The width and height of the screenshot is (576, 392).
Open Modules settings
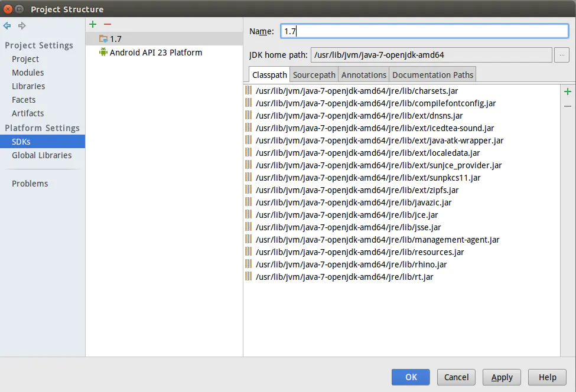click(x=28, y=72)
